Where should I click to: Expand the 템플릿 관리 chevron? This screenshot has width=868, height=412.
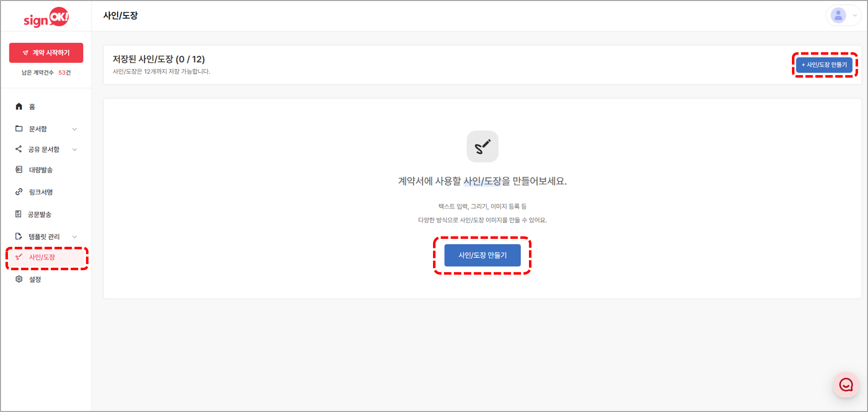[x=75, y=237]
